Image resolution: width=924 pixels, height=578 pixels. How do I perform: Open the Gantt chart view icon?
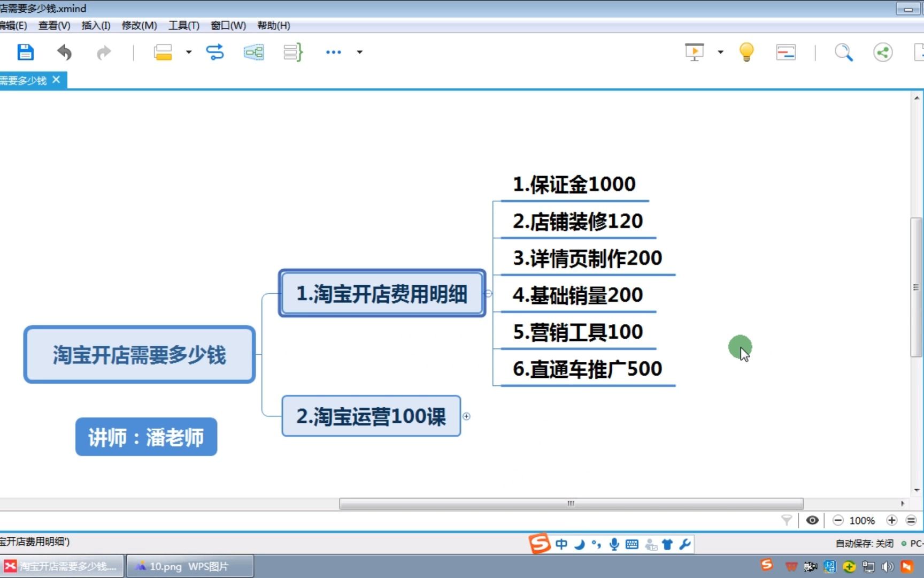[x=786, y=52]
